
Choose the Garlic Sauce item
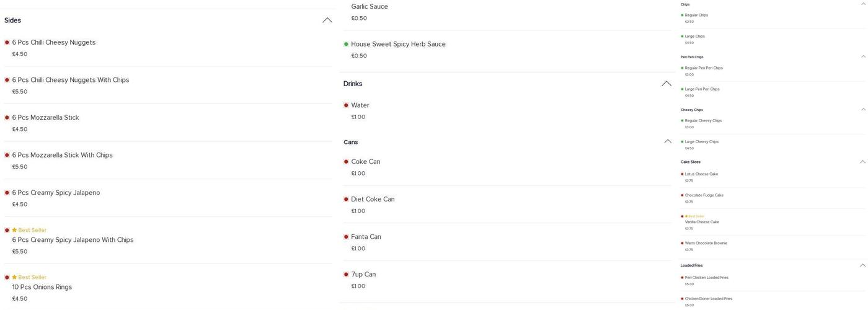click(x=370, y=7)
